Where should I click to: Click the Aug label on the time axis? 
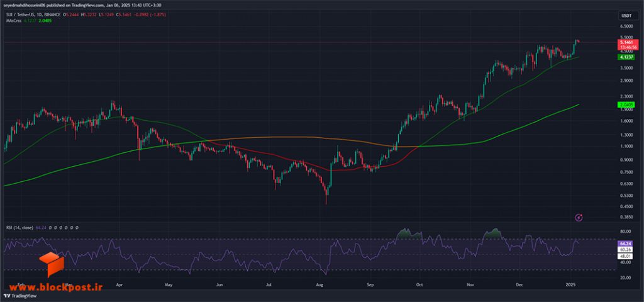(320, 284)
